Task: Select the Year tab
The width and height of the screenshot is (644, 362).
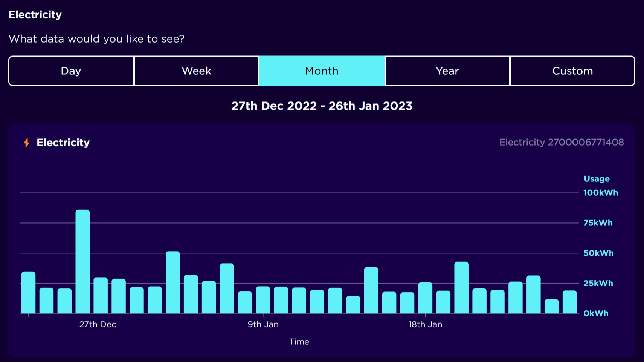Action: 447,71
